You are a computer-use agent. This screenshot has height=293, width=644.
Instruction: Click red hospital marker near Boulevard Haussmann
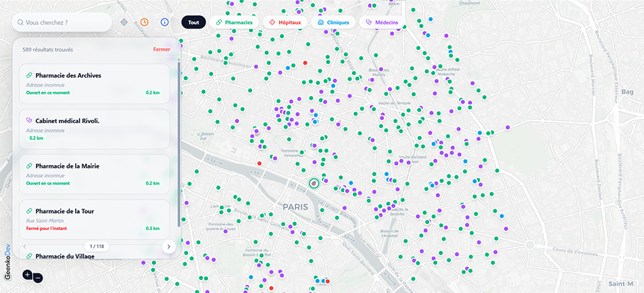pos(305,63)
